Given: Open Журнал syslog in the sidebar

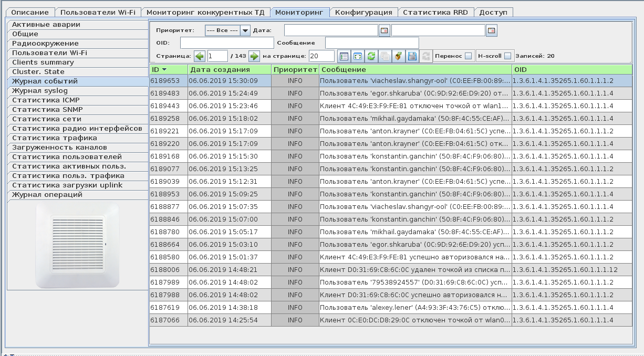Looking at the screenshot, I should coord(40,91).
